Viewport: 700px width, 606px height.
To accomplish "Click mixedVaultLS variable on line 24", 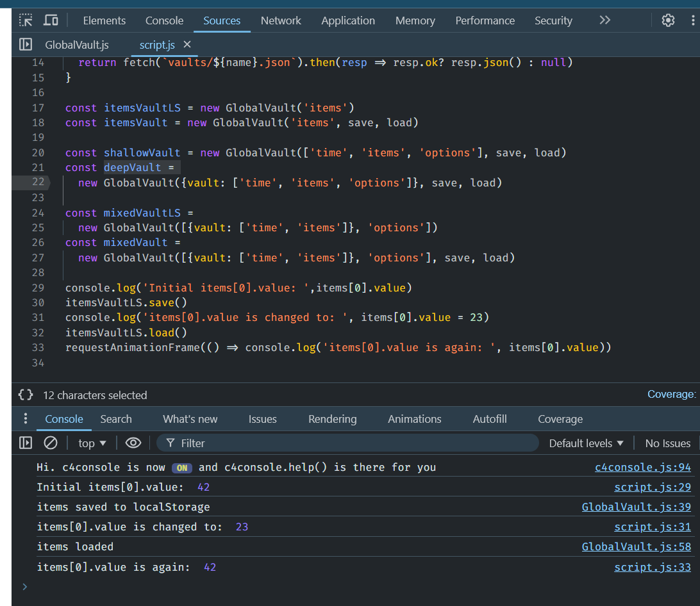I will [142, 213].
